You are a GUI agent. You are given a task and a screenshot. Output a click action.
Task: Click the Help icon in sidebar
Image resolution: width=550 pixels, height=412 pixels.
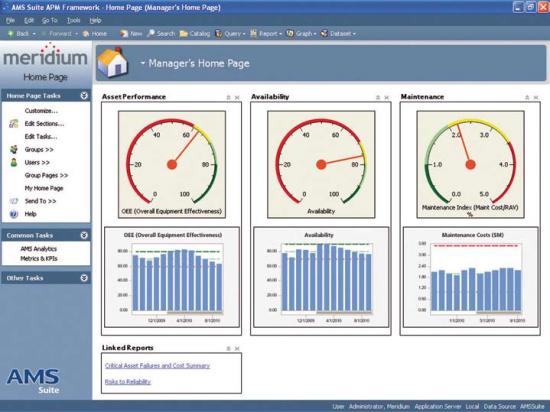[x=14, y=214]
